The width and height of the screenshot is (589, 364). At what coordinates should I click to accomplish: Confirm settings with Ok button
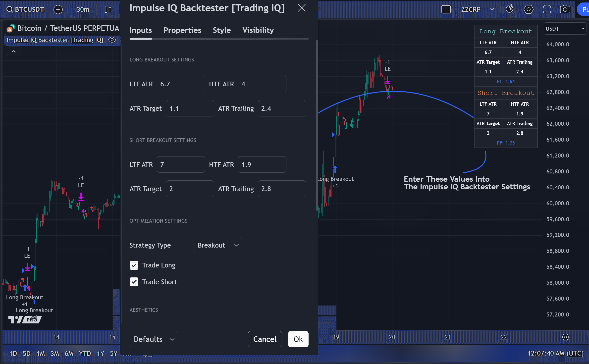pyautogui.click(x=298, y=339)
